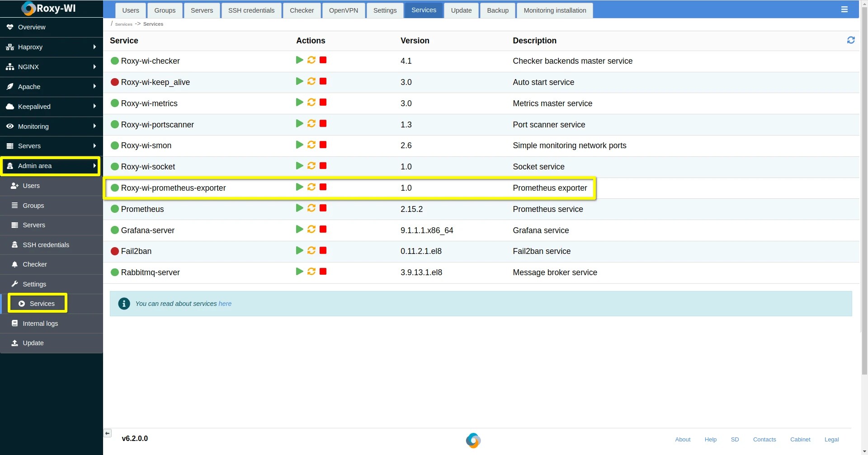
Task: Expand the NGINX sidebar menu
Action: click(52, 67)
